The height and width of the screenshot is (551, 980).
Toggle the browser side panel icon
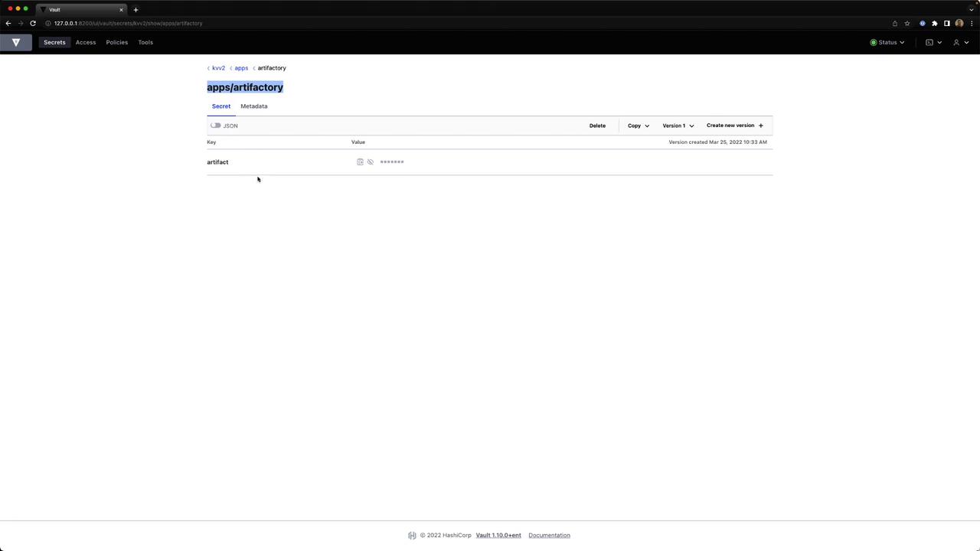(946, 23)
